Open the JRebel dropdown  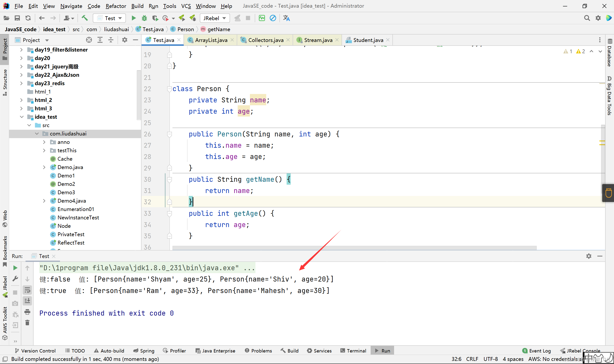[x=215, y=18]
